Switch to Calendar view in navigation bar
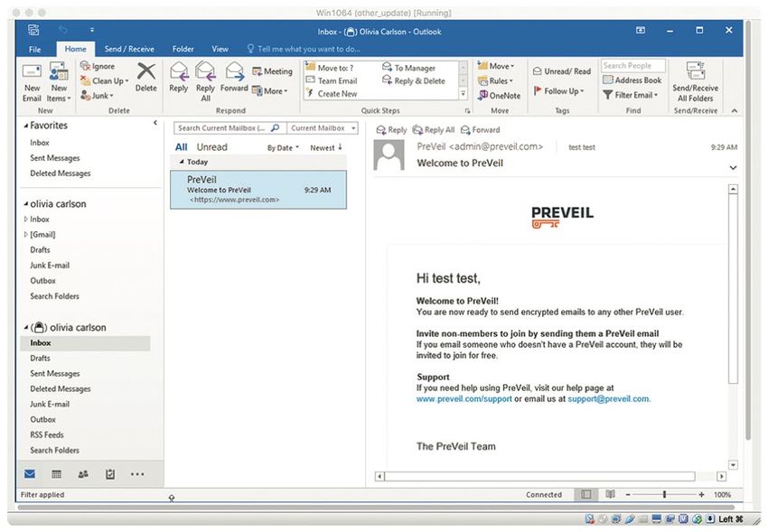 tap(57, 474)
